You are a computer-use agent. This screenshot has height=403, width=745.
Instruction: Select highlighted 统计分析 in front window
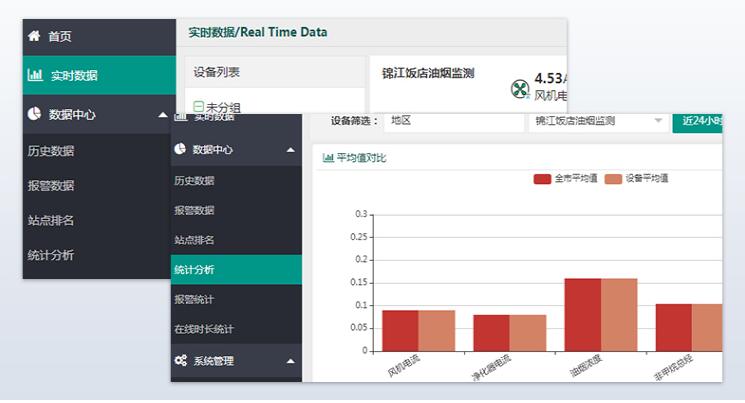tap(236, 269)
